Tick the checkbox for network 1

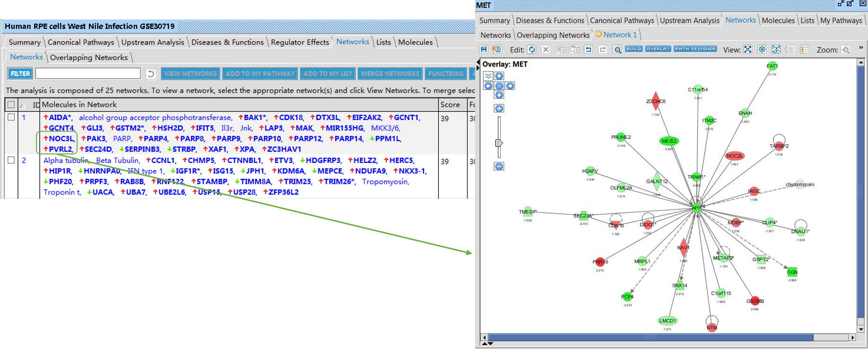tap(11, 118)
